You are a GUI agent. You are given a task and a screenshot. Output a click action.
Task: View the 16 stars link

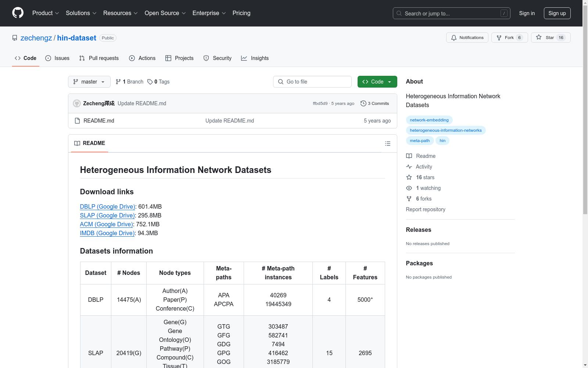tap(420, 177)
